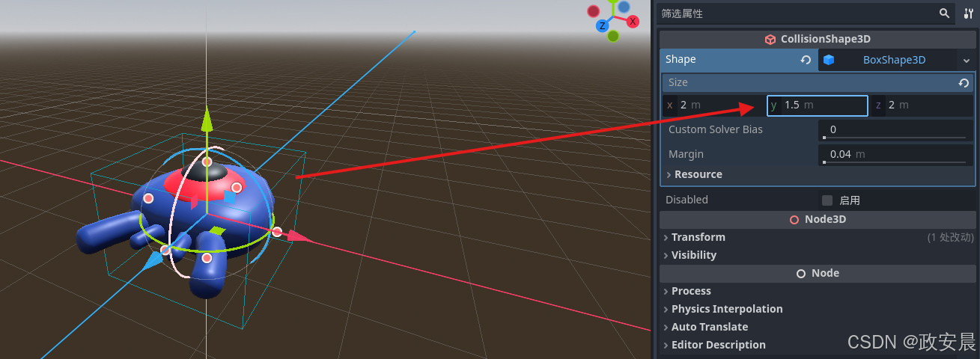
Task: Click the Custom Solver Bias value 0
Action: pyautogui.click(x=833, y=129)
